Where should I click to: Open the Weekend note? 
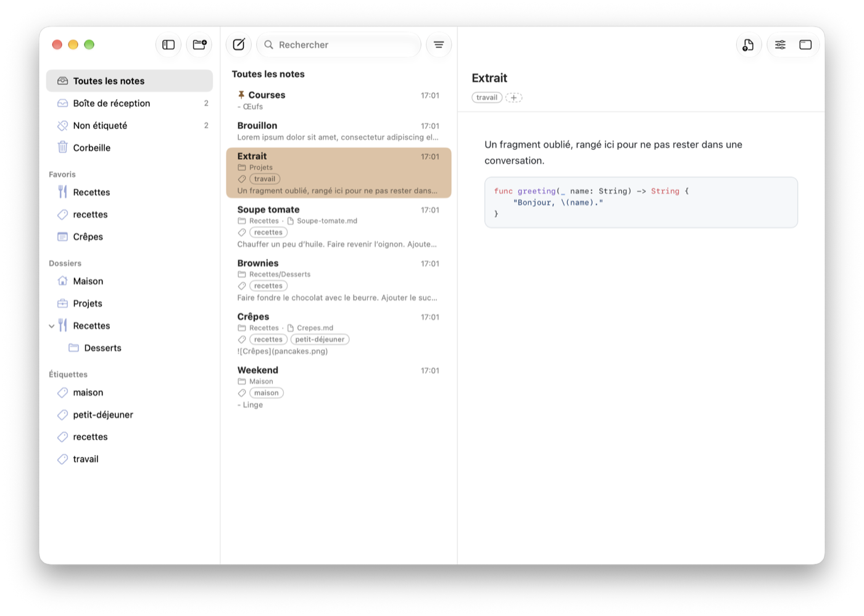[339, 387]
